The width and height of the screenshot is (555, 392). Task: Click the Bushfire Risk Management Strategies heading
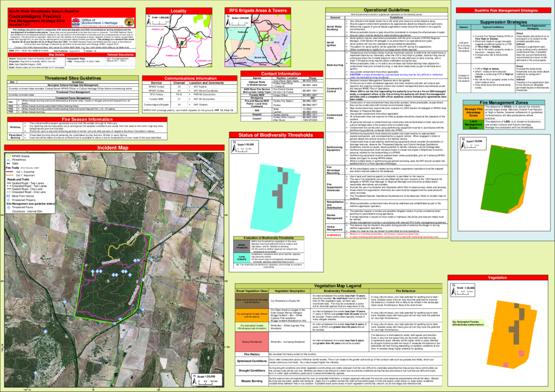[x=504, y=10]
